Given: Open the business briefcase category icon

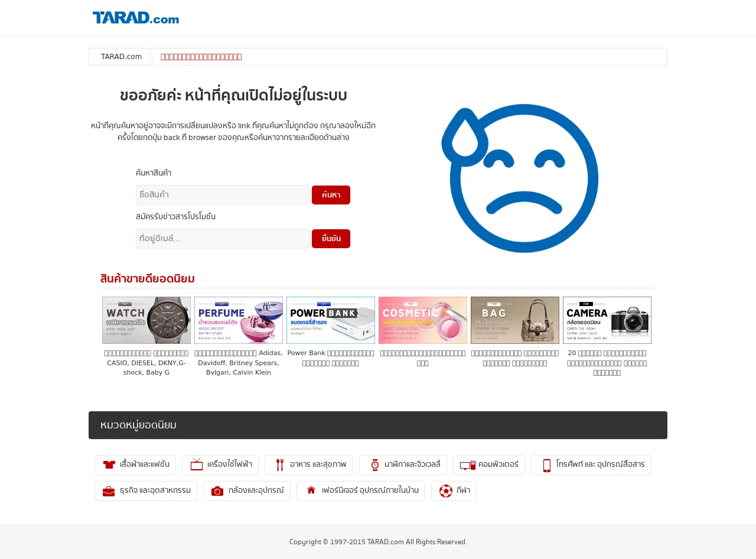Looking at the screenshot, I should (109, 491).
